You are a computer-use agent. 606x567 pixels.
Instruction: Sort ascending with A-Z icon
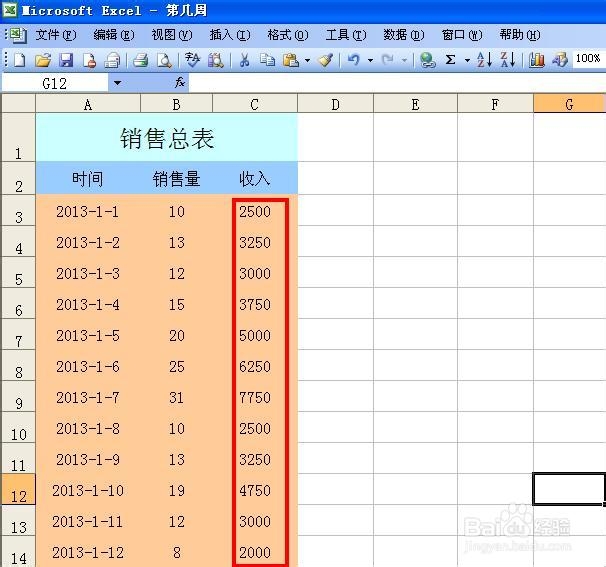coord(484,60)
